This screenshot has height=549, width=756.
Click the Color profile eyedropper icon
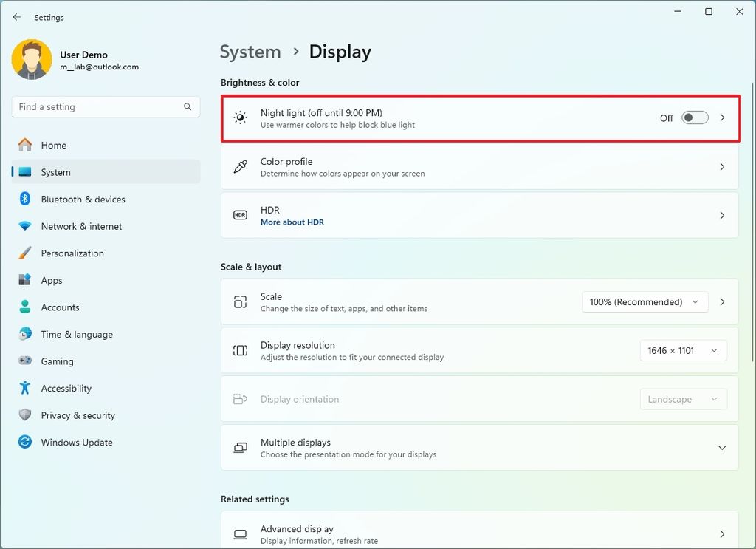click(240, 166)
